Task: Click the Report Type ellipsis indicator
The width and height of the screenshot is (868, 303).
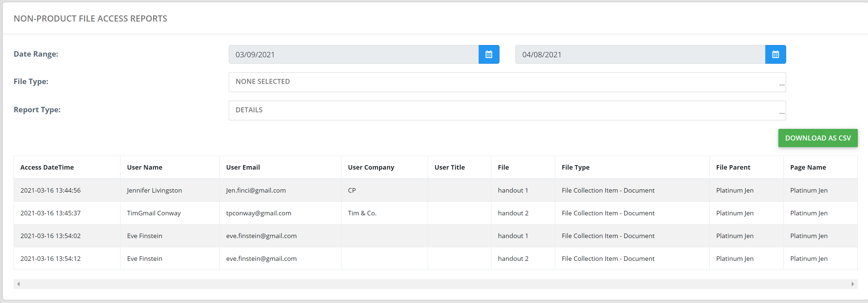Action: click(x=782, y=113)
